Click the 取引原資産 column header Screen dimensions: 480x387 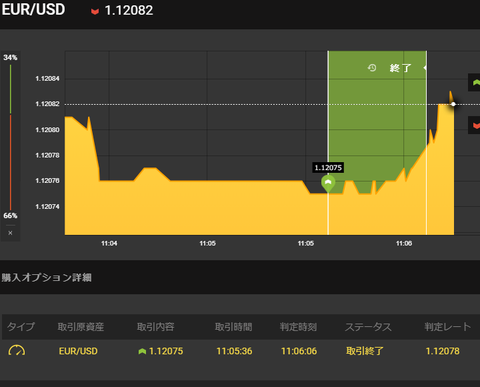click(x=81, y=327)
